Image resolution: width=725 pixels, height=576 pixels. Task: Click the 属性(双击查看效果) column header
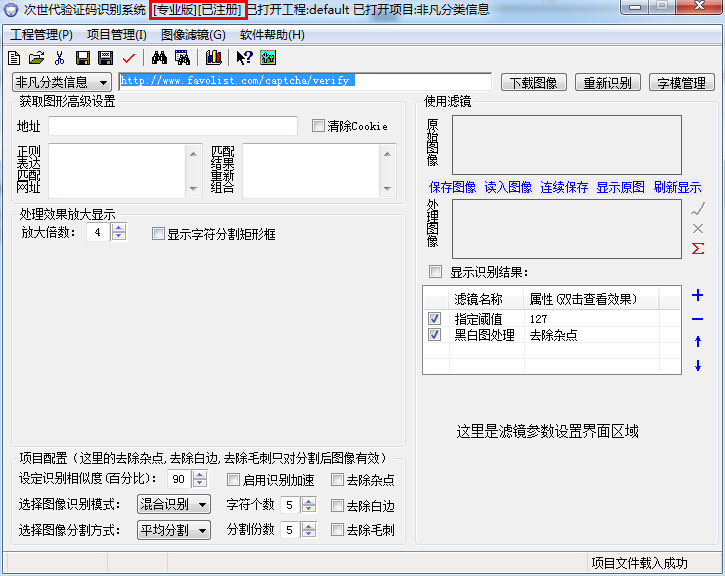click(591, 299)
